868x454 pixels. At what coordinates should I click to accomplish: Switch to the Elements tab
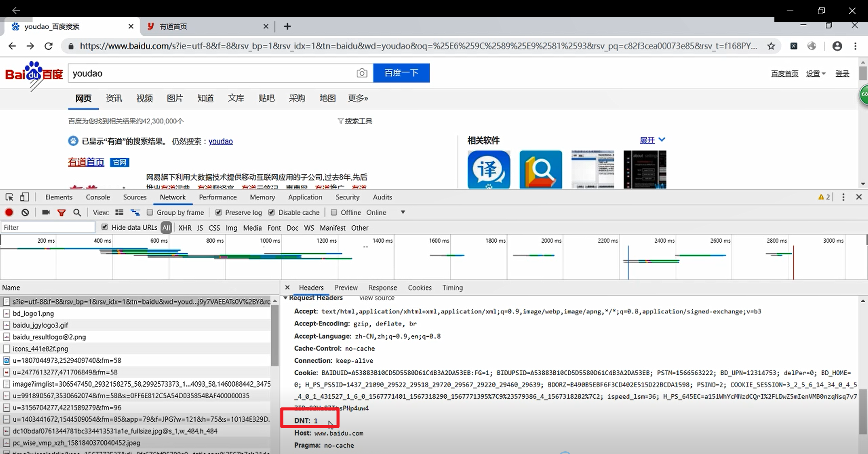(59, 197)
